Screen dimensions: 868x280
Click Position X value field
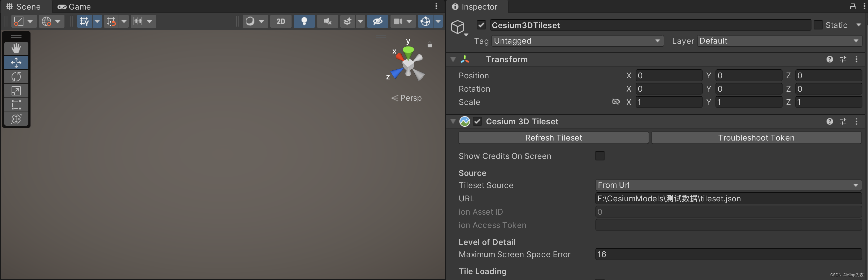669,75
